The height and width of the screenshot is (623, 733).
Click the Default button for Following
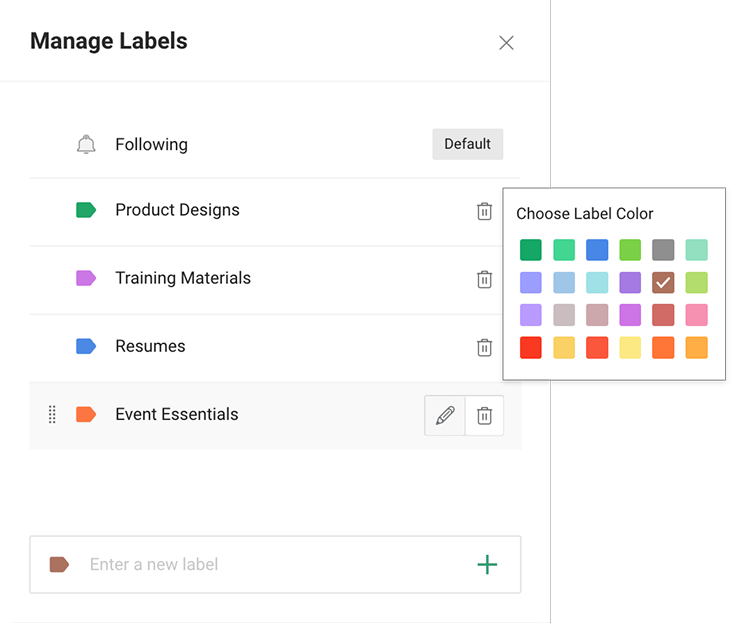(467, 144)
